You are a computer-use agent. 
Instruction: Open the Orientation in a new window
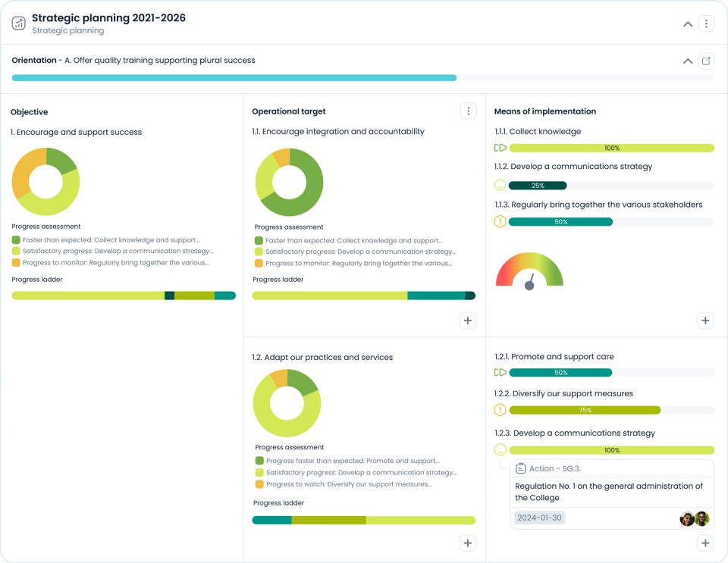click(x=706, y=61)
